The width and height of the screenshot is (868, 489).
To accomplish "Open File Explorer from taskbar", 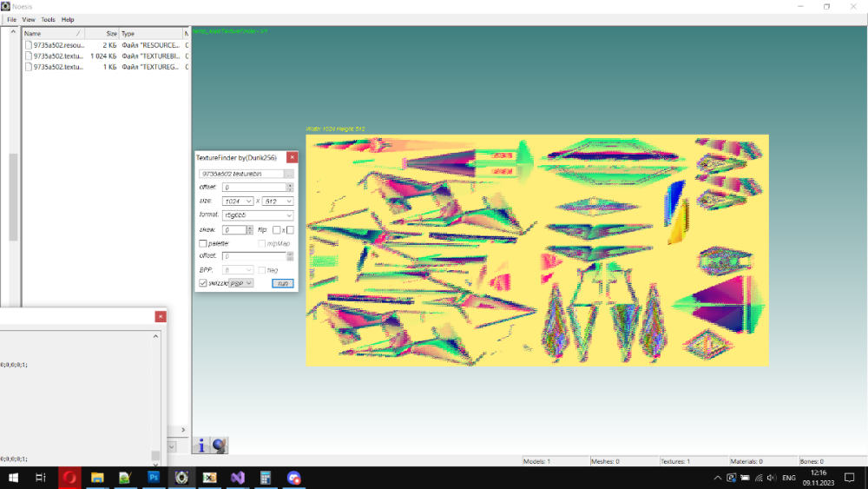I will tap(97, 478).
